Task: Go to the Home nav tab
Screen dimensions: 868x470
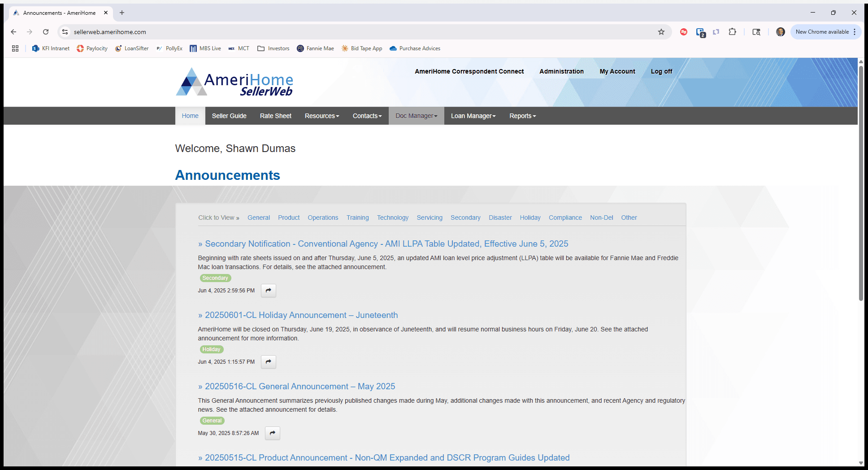Action: 190,116
